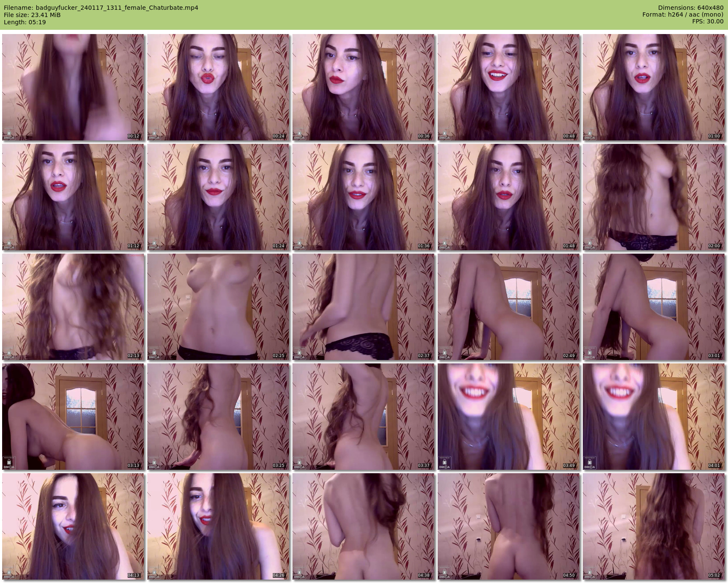Open the thumbnail timestamped 01:12
This screenshot has width=728, height=583.
point(73,197)
